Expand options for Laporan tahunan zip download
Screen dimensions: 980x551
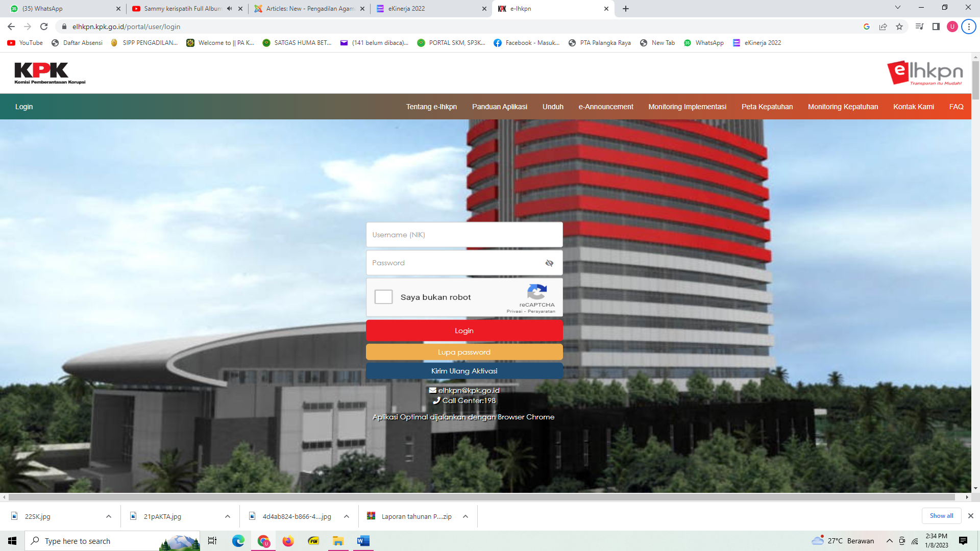[x=465, y=516]
